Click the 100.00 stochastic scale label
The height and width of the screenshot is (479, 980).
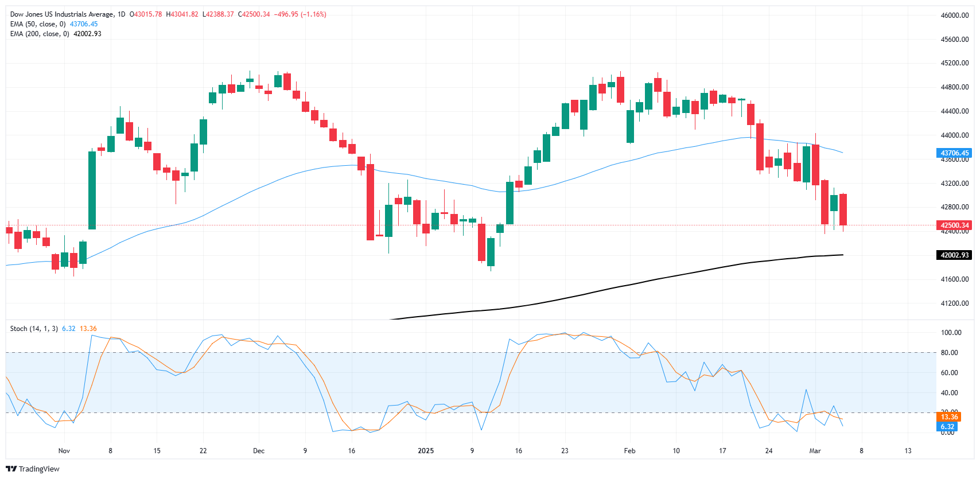[x=951, y=333]
